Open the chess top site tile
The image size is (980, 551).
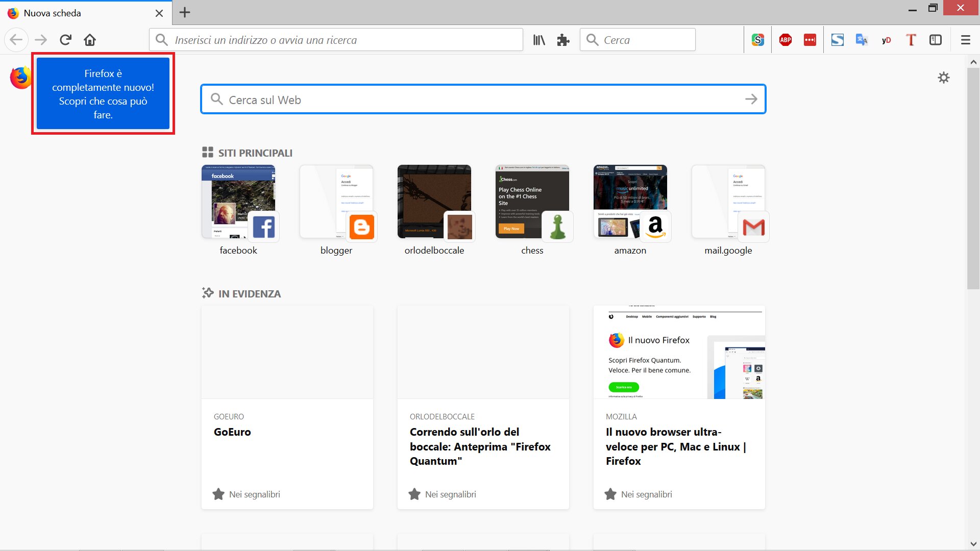(532, 202)
